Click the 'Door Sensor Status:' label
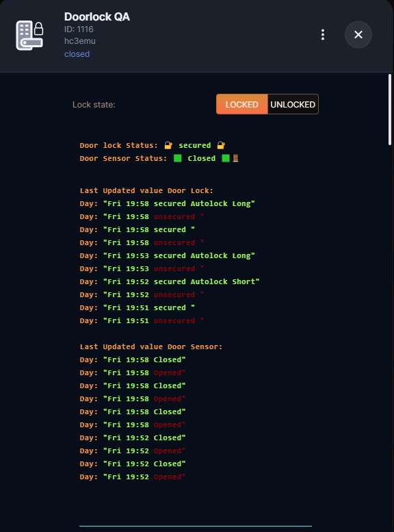Screen dimensions: 394x532 [123, 158]
